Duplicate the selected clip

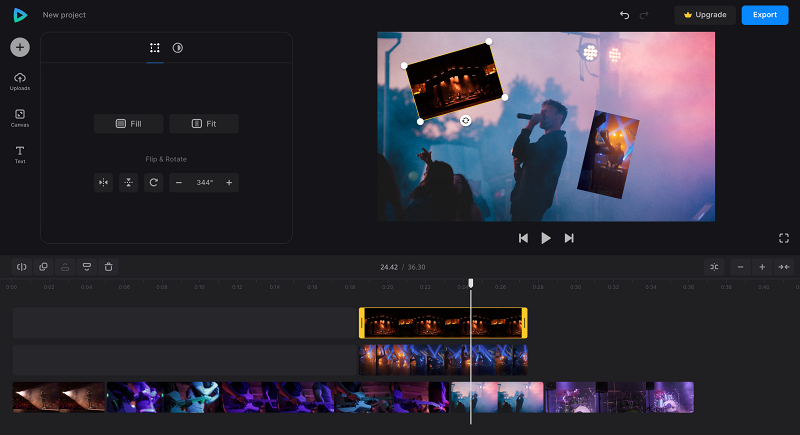[43, 267]
